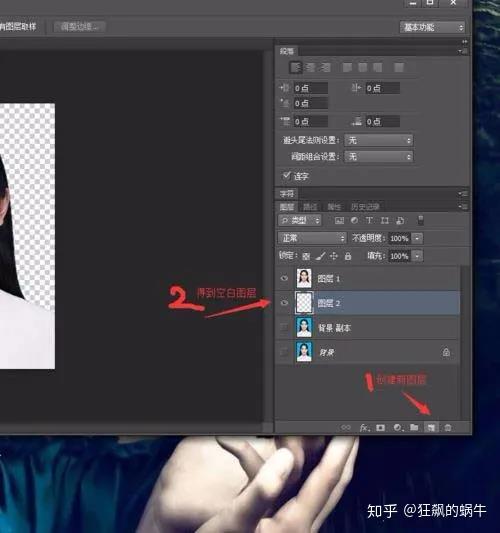The image size is (500, 533).
Task: Open the 基本功能 workspace dropdown
Action: pyautogui.click(x=432, y=27)
